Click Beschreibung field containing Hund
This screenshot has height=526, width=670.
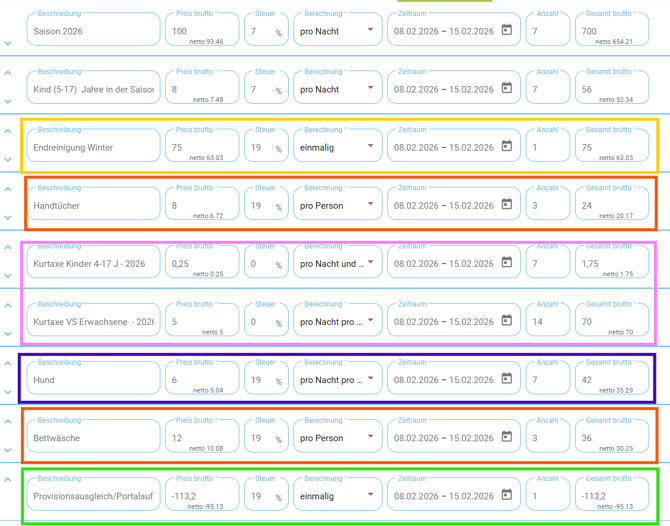(x=93, y=380)
